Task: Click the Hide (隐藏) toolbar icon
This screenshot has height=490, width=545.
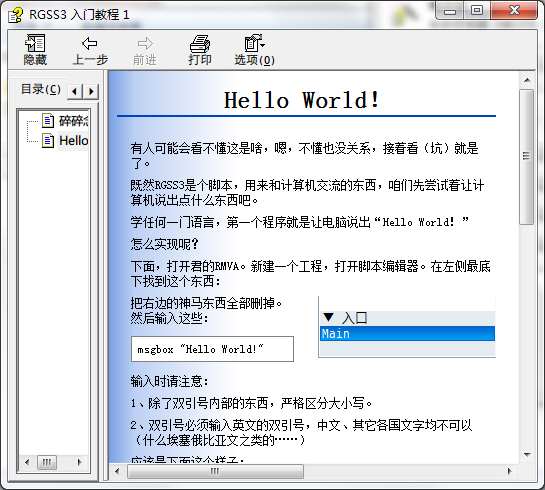Action: [x=35, y=50]
